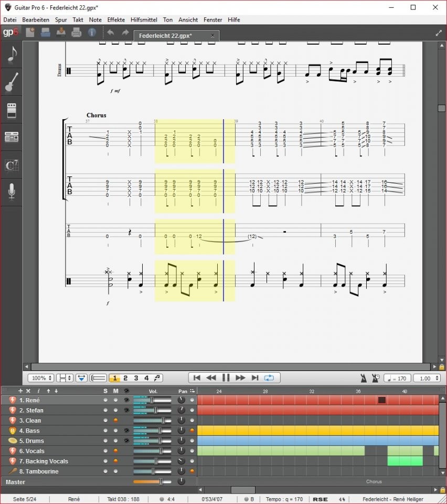Image resolution: width=447 pixels, height=504 pixels.
Task: Open the Hilfsmittel menu
Action: [144, 19]
